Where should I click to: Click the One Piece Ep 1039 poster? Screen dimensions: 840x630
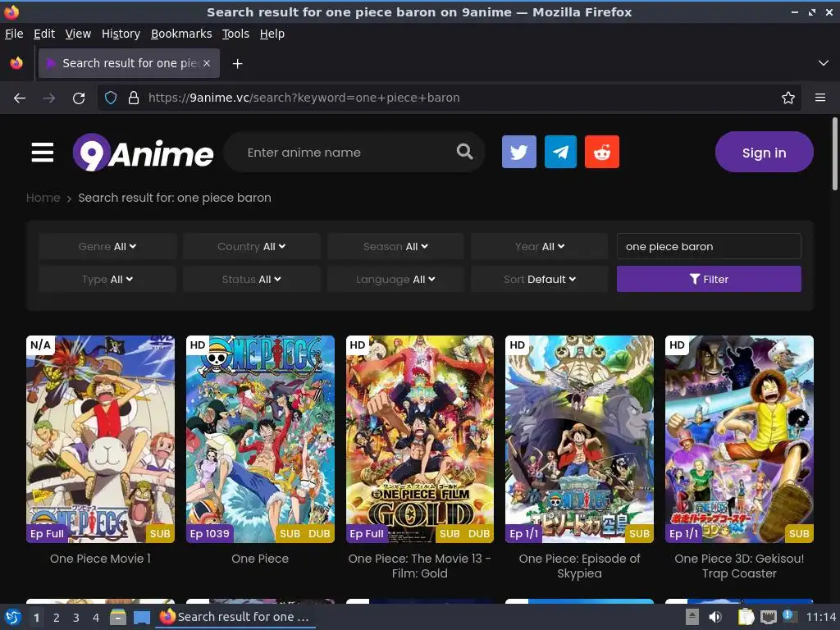(260, 440)
